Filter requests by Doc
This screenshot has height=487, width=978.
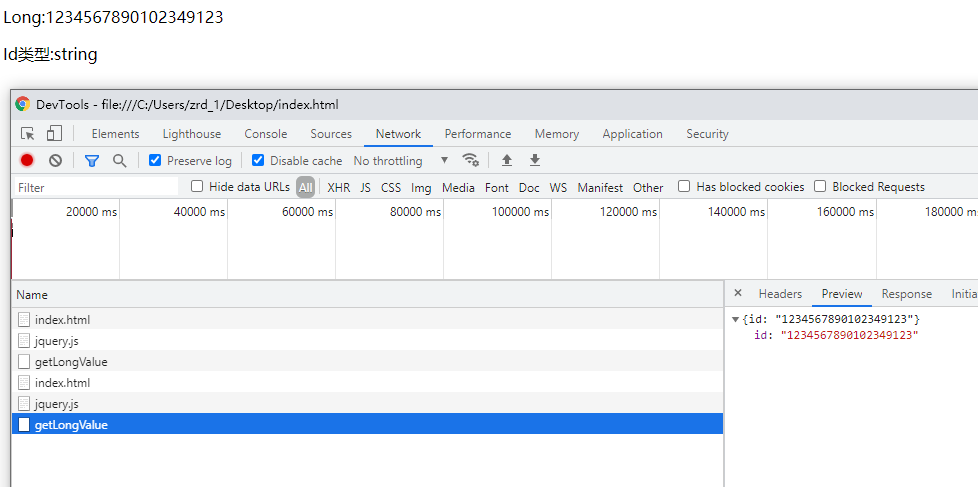529,187
